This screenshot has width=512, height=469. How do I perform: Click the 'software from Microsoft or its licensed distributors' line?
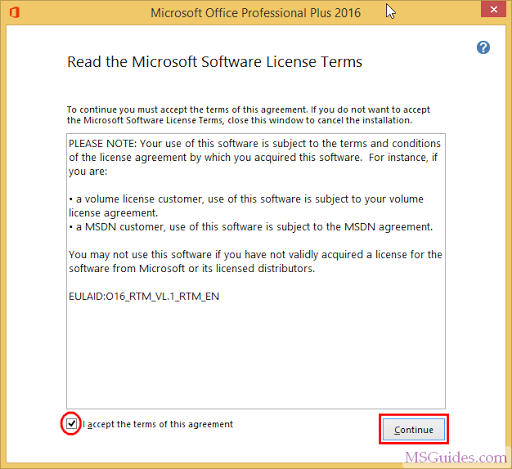coord(192,268)
